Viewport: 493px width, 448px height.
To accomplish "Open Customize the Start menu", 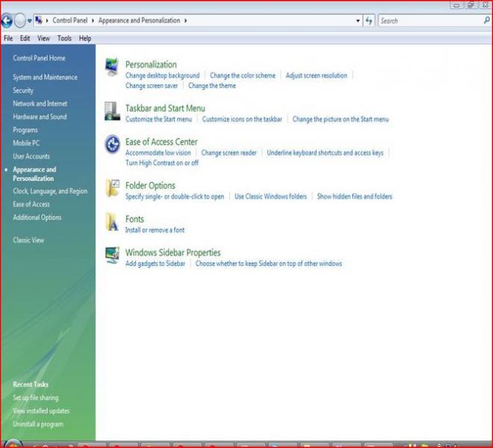I will (158, 119).
